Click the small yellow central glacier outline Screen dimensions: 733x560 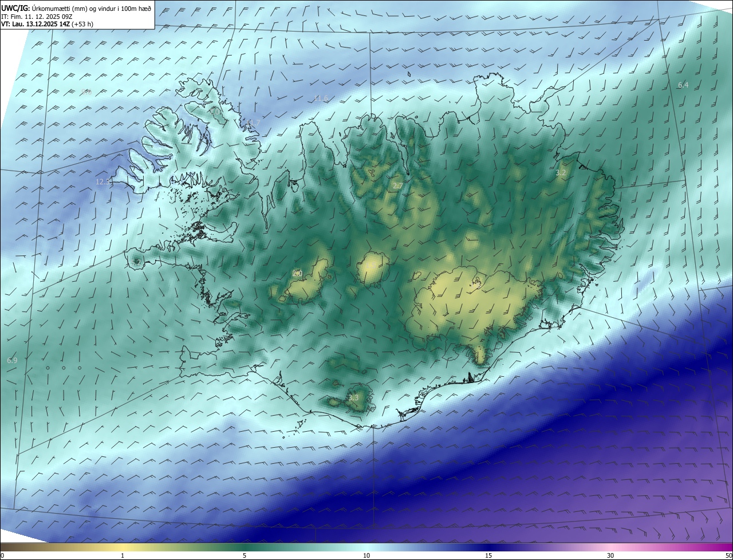(x=373, y=269)
